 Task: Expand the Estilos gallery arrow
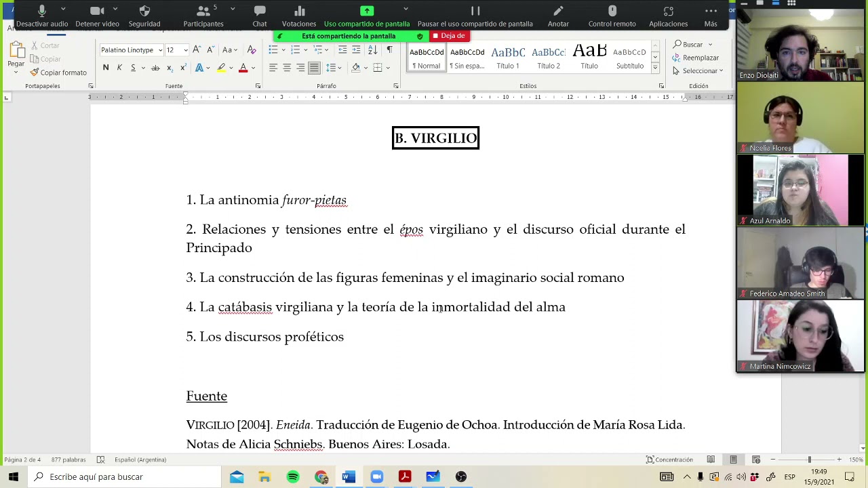655,68
